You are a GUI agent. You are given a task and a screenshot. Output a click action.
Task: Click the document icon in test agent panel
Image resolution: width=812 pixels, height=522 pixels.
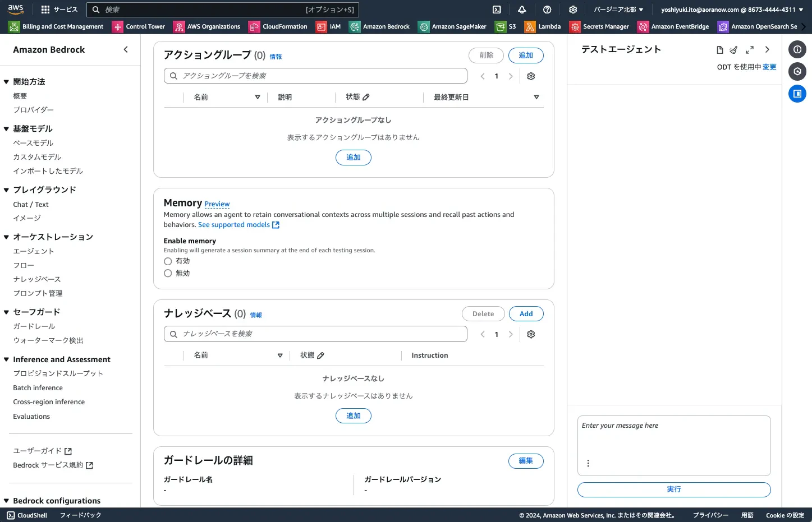point(720,50)
